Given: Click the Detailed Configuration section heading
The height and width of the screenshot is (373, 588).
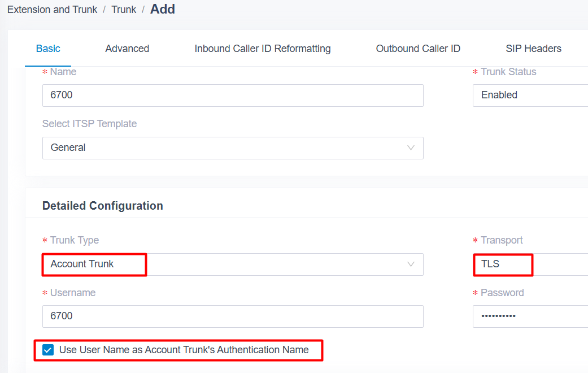Looking at the screenshot, I should (x=103, y=206).
